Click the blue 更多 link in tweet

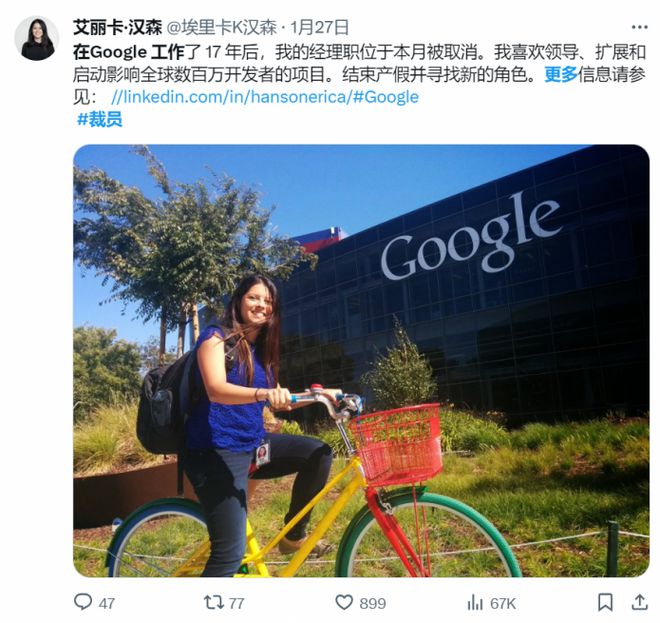pyautogui.click(x=561, y=75)
